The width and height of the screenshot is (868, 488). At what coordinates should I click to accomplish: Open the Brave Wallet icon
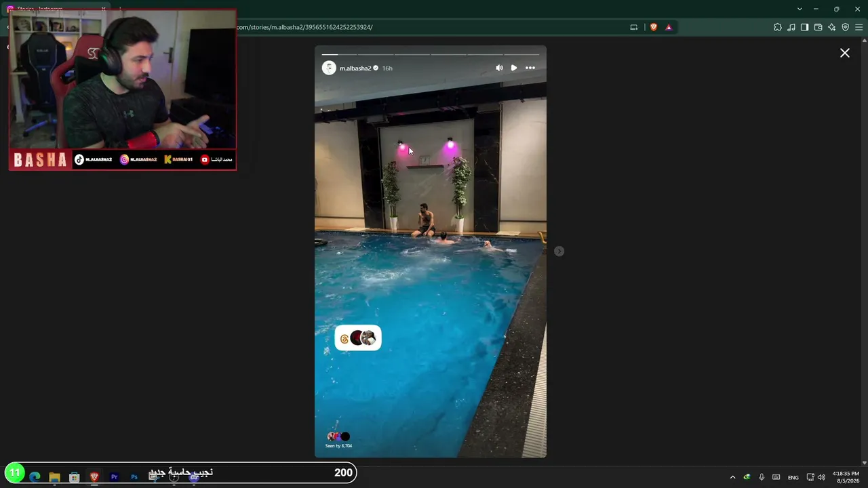click(818, 27)
